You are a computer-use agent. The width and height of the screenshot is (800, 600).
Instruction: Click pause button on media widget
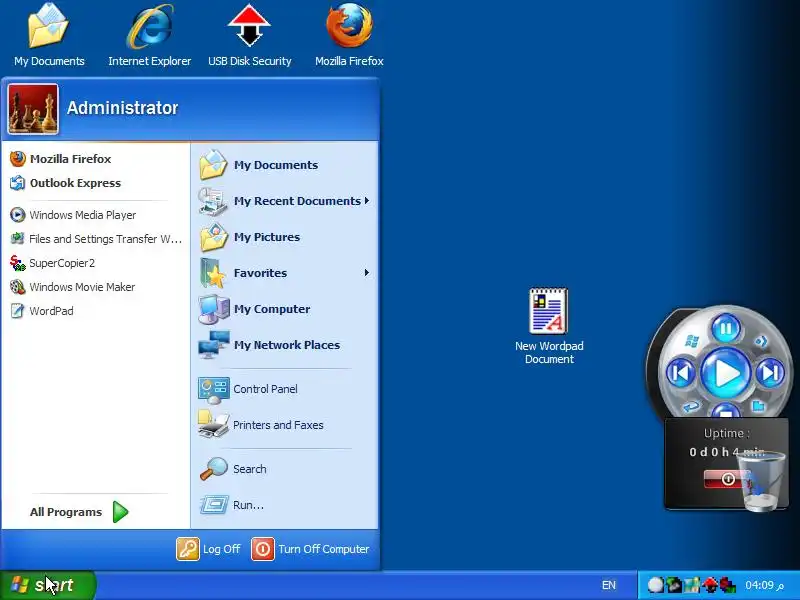click(726, 329)
